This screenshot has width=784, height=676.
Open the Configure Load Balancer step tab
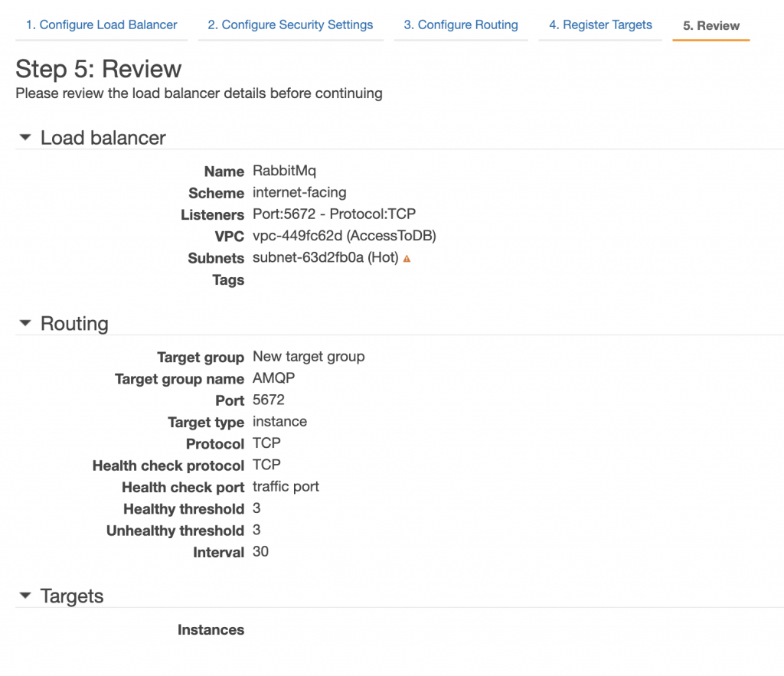102,25
